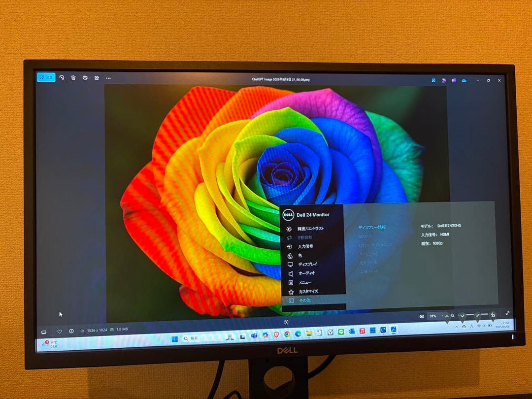Enter full screen with the expand arrows
Viewport: 532px width, 399px height.
pos(507,313)
